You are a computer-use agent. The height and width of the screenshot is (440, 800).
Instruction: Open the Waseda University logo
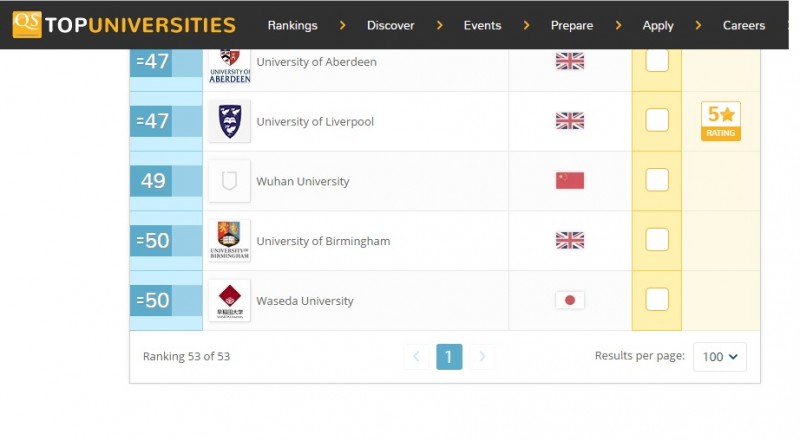point(230,300)
